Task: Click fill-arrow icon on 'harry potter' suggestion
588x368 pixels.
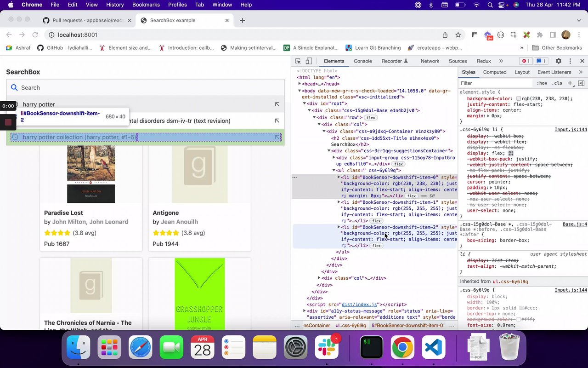Action: tap(277, 104)
